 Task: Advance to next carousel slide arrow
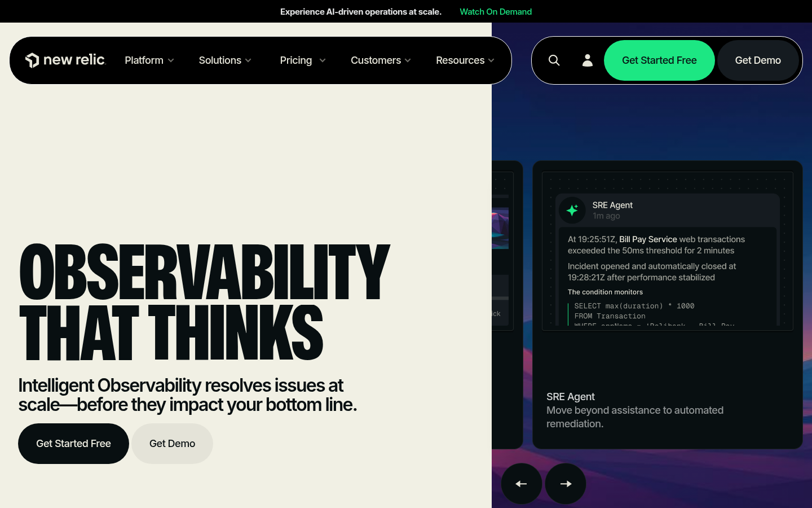pyautogui.click(x=566, y=484)
